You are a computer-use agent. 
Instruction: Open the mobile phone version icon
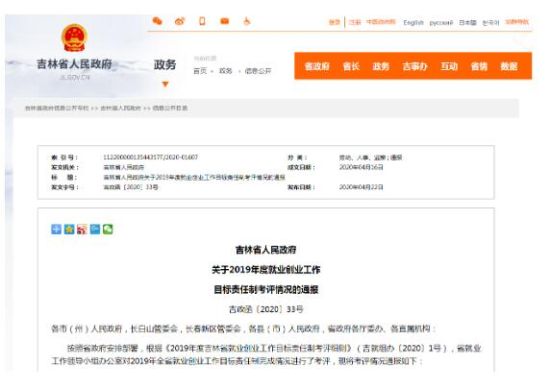click(x=202, y=21)
